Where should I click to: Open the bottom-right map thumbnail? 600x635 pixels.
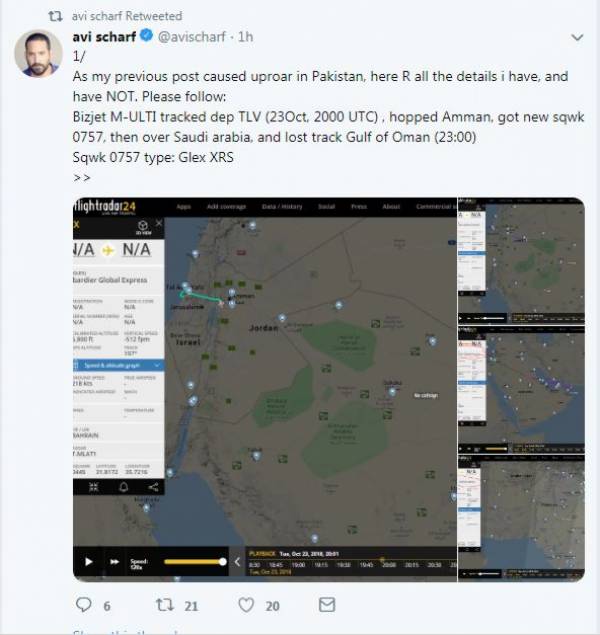(521, 519)
